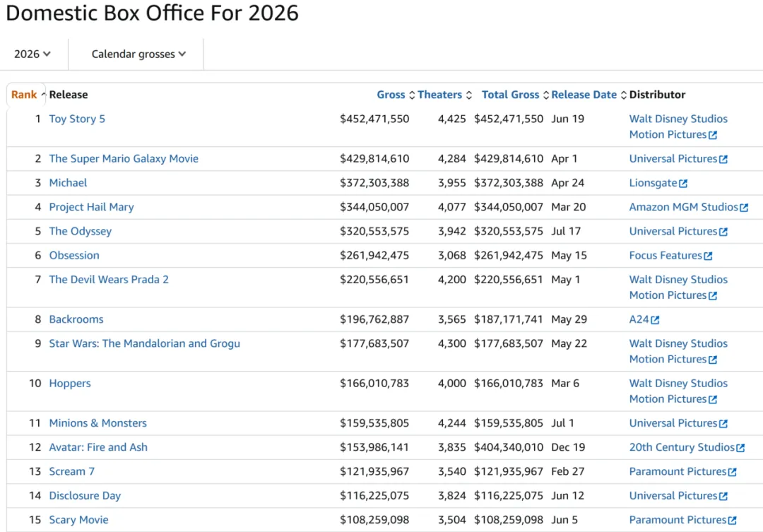Click external link icon next to A24
763x532 pixels.
[x=656, y=320]
